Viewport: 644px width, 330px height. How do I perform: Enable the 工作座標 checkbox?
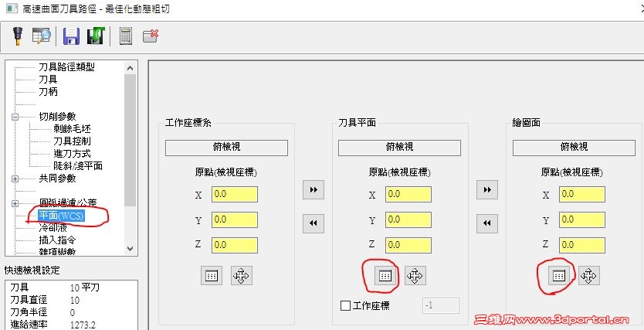(346, 305)
